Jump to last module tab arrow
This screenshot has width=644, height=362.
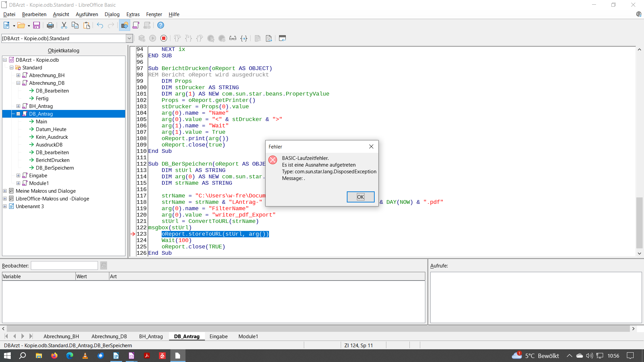[31, 336]
